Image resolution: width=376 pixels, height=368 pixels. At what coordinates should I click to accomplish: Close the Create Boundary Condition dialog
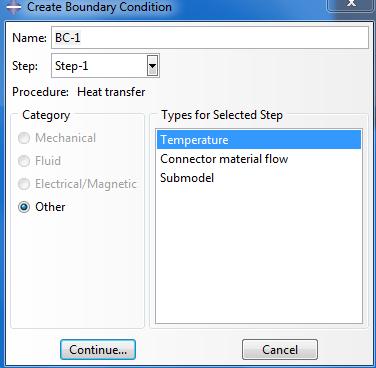[x=351, y=5]
